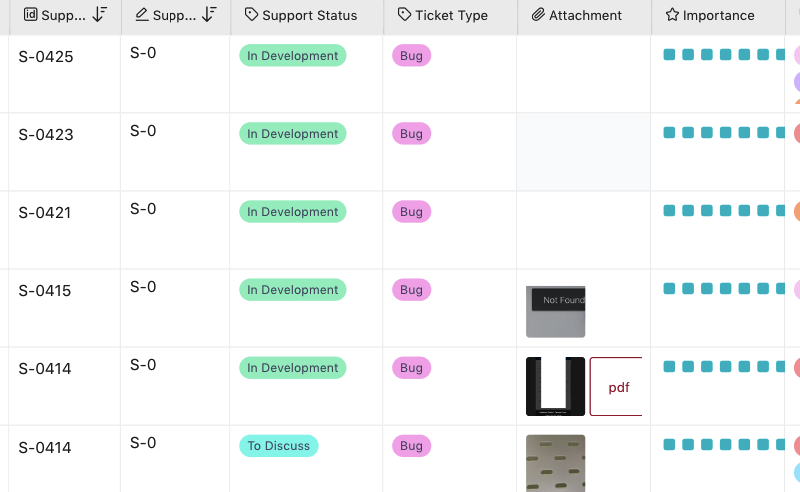
Task: Click the tag icon beside Support Status
Action: [251, 15]
